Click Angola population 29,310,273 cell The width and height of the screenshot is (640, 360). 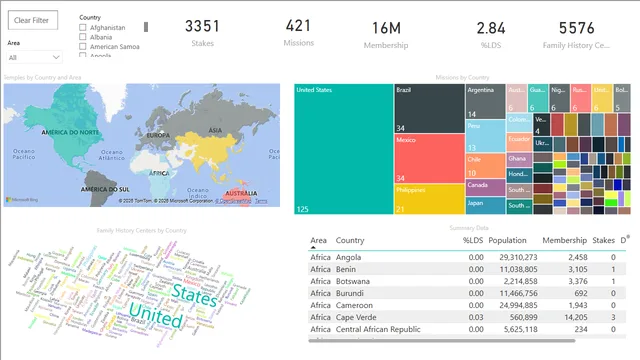(x=518, y=257)
